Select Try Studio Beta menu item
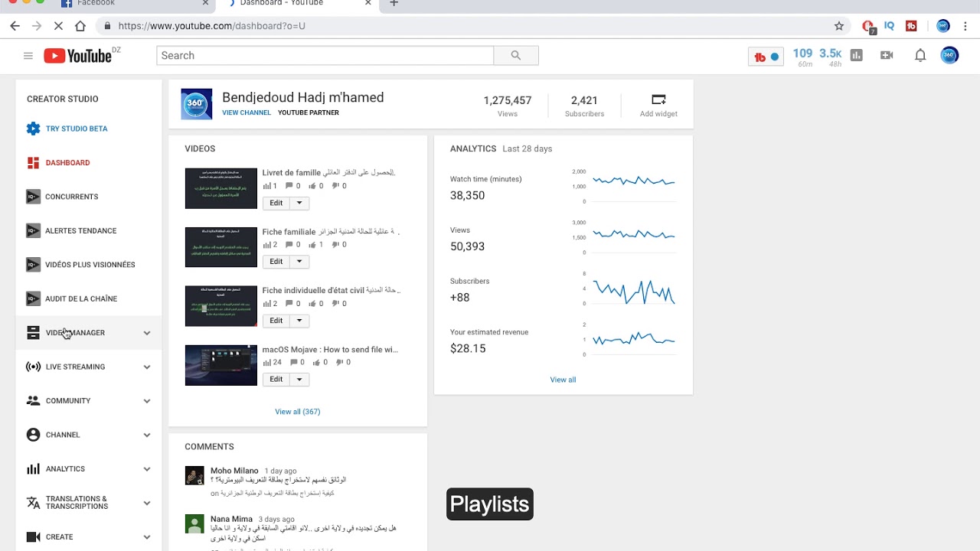Image resolution: width=980 pixels, height=551 pixels. click(77, 129)
